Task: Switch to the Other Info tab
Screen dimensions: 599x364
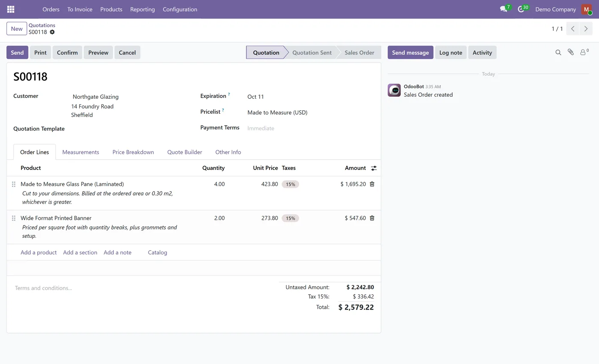Action: point(228,152)
